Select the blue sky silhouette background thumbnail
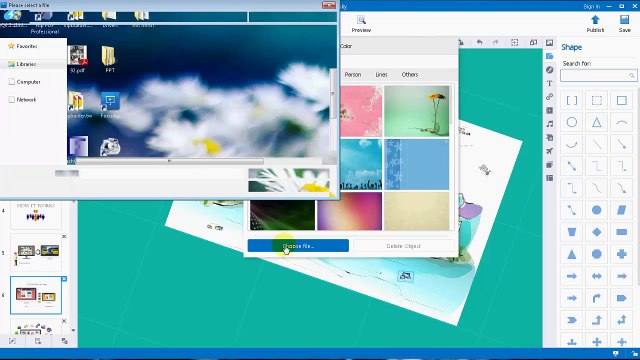The width and height of the screenshot is (640, 360). pyautogui.click(x=361, y=164)
